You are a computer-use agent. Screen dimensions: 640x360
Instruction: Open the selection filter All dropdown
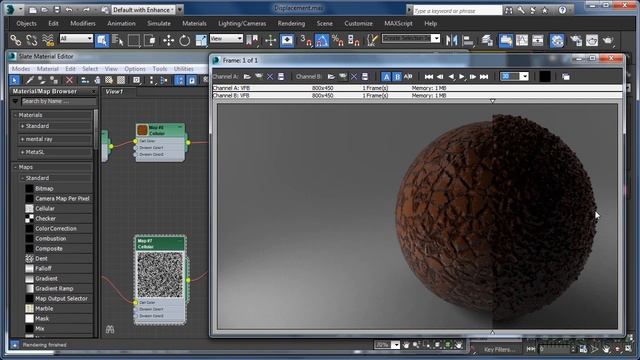click(76, 38)
